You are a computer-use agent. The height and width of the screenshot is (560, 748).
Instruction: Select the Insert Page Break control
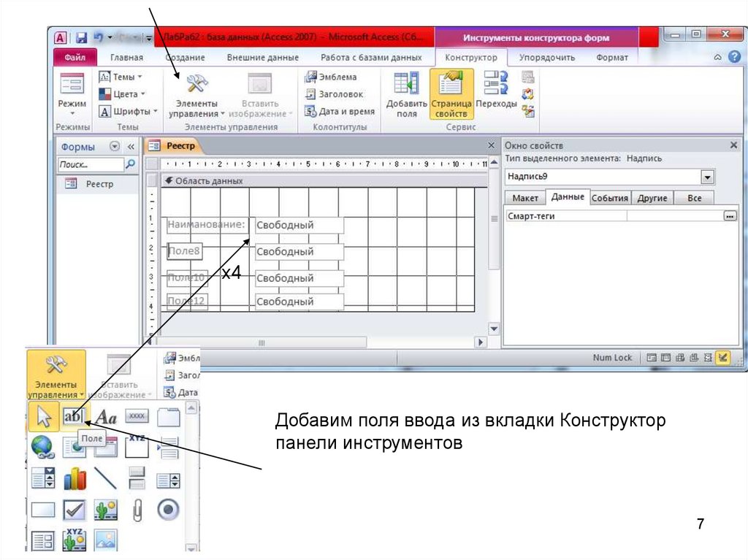(169, 448)
